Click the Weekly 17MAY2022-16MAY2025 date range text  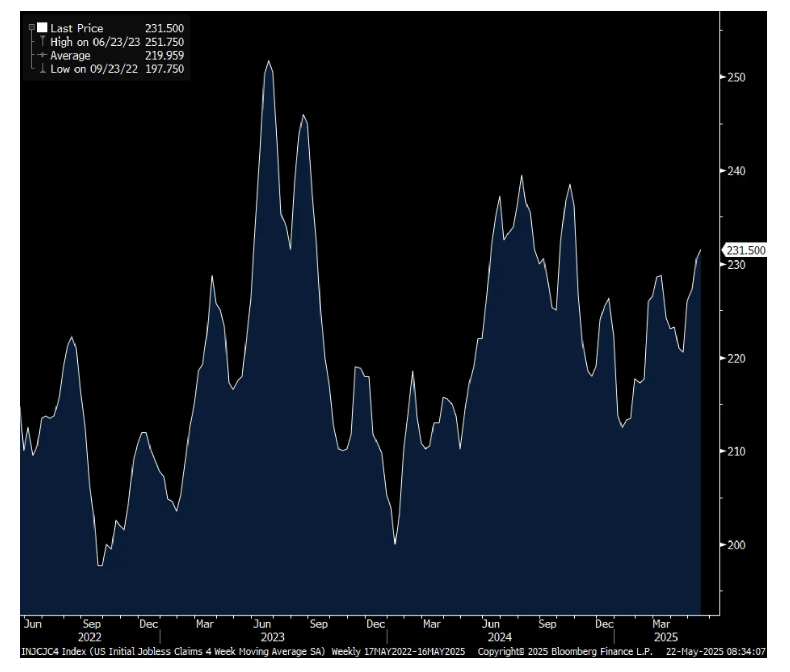click(398, 651)
